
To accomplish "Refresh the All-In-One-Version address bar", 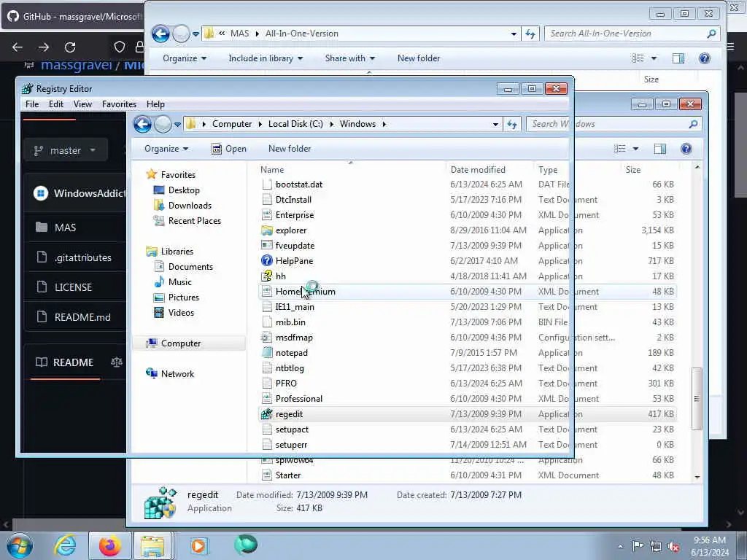I will click(530, 34).
